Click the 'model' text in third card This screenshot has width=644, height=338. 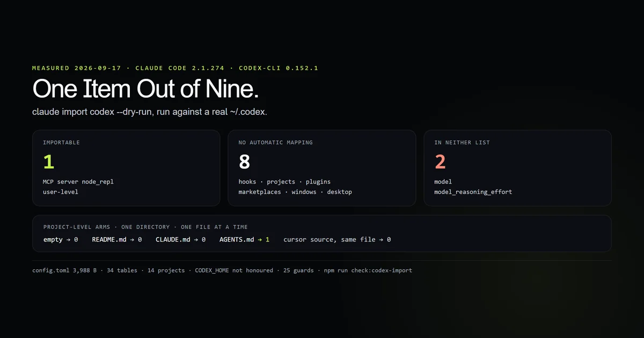pyautogui.click(x=443, y=182)
